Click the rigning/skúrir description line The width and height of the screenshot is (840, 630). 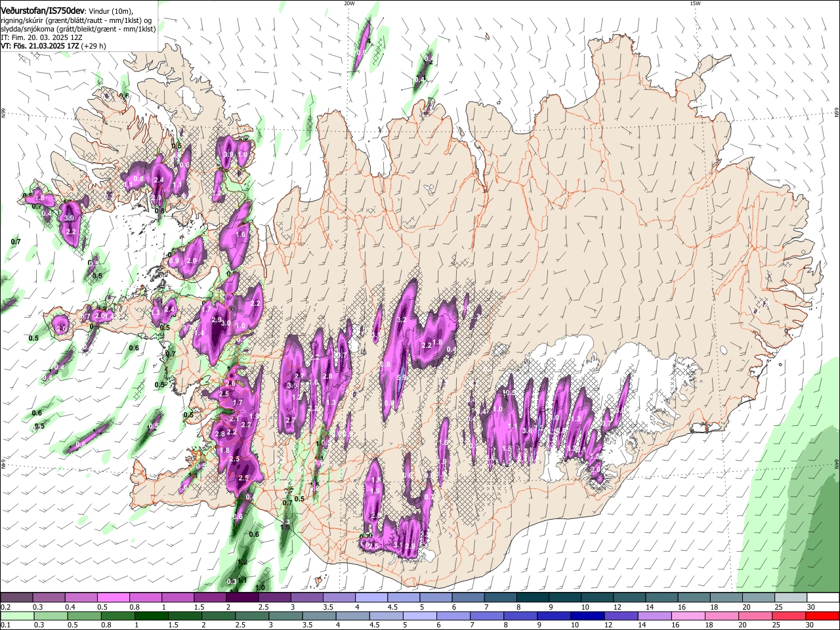(x=76, y=20)
